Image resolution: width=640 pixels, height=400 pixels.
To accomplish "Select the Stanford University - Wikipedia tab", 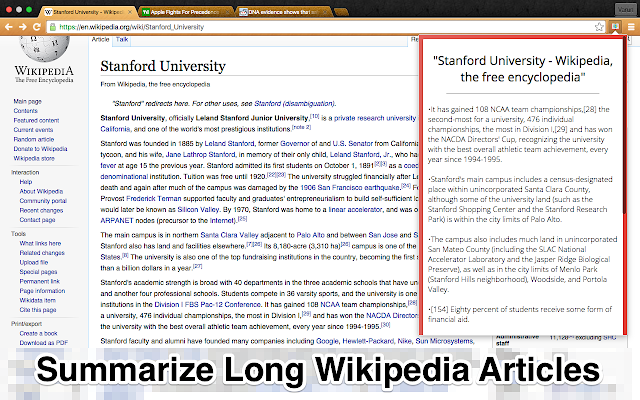I will coord(87,12).
